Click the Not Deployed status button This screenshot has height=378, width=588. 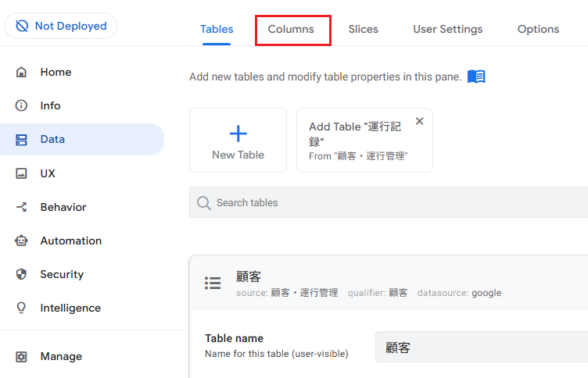(61, 26)
